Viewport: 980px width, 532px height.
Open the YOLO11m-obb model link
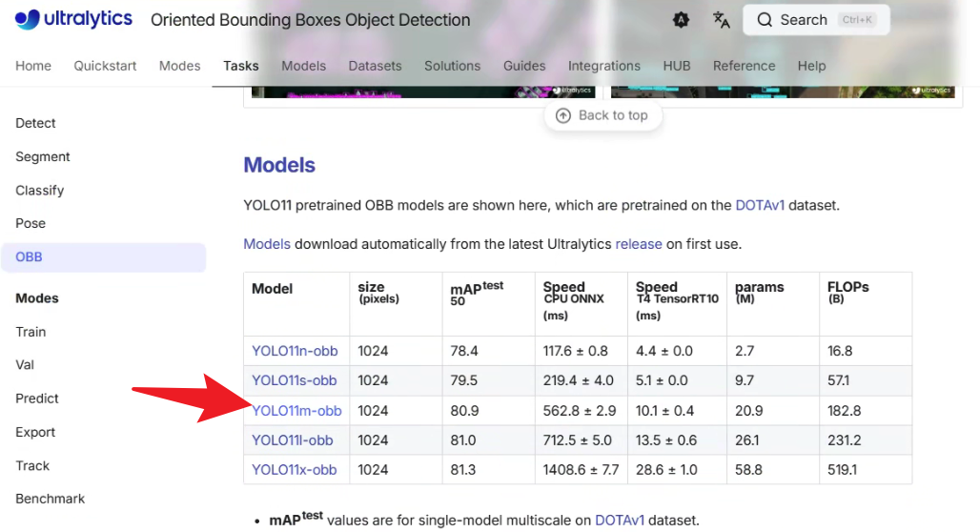point(296,411)
